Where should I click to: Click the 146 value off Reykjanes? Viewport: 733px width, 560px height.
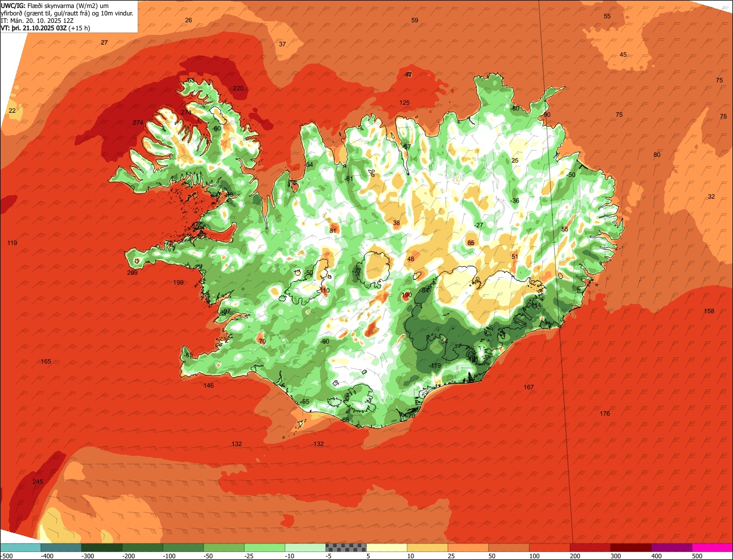tap(208, 385)
